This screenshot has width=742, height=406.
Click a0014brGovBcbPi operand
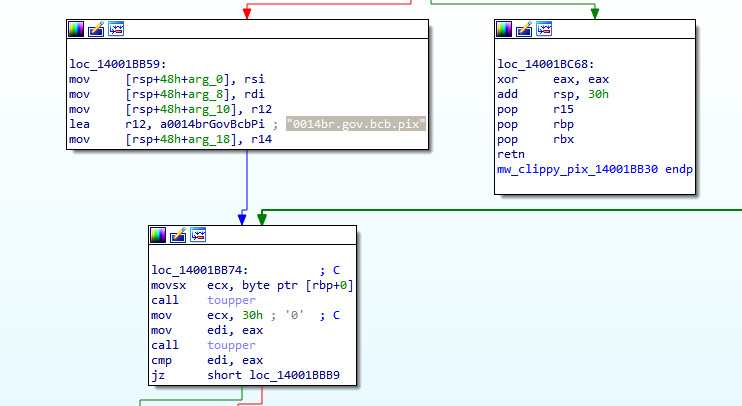(x=212, y=124)
